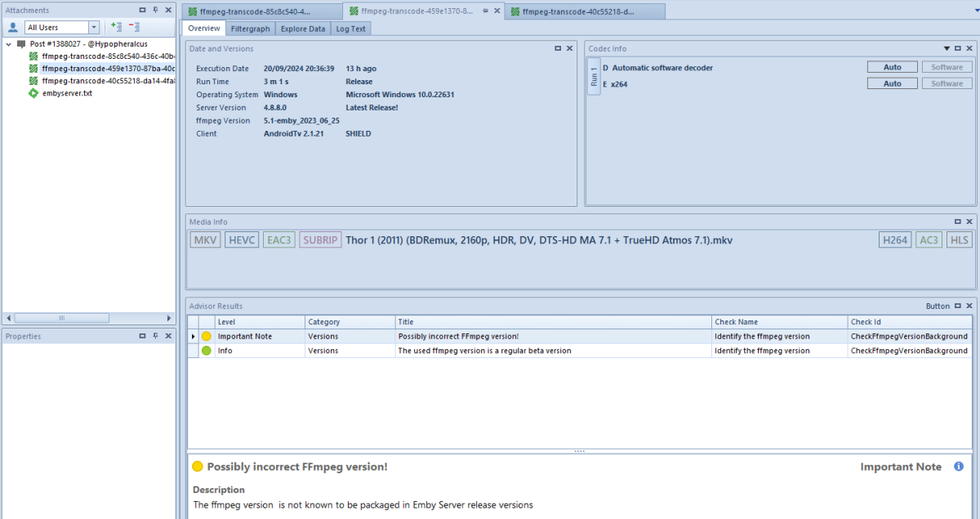Click the HLS output badge

[960, 239]
